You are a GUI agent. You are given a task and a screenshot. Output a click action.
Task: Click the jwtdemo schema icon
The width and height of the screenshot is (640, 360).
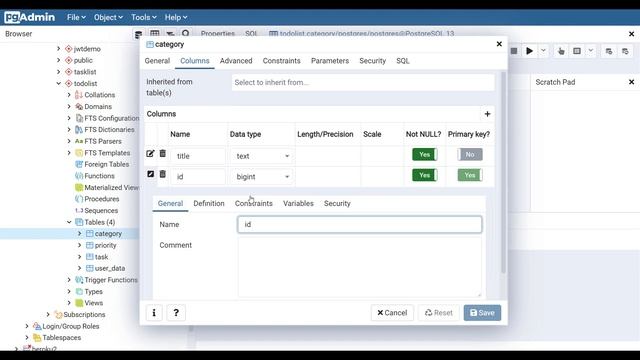[x=69, y=49]
